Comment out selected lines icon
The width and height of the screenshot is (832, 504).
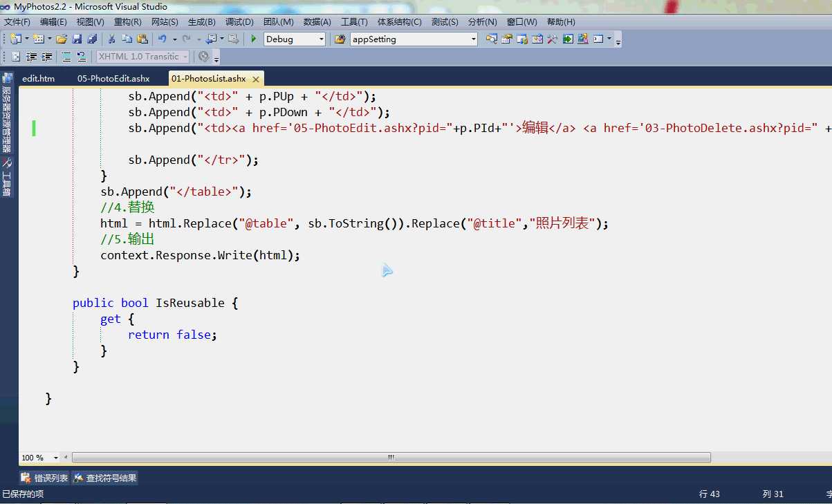point(66,57)
